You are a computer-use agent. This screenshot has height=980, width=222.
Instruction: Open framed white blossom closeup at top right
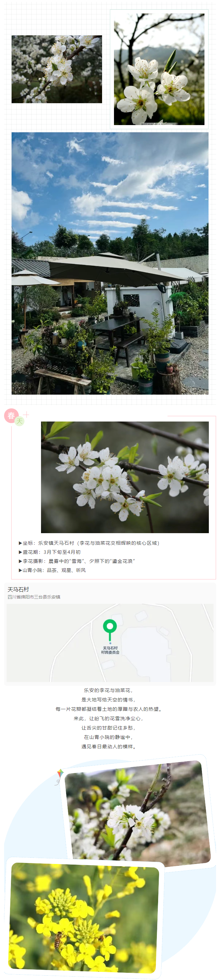pos(159,69)
